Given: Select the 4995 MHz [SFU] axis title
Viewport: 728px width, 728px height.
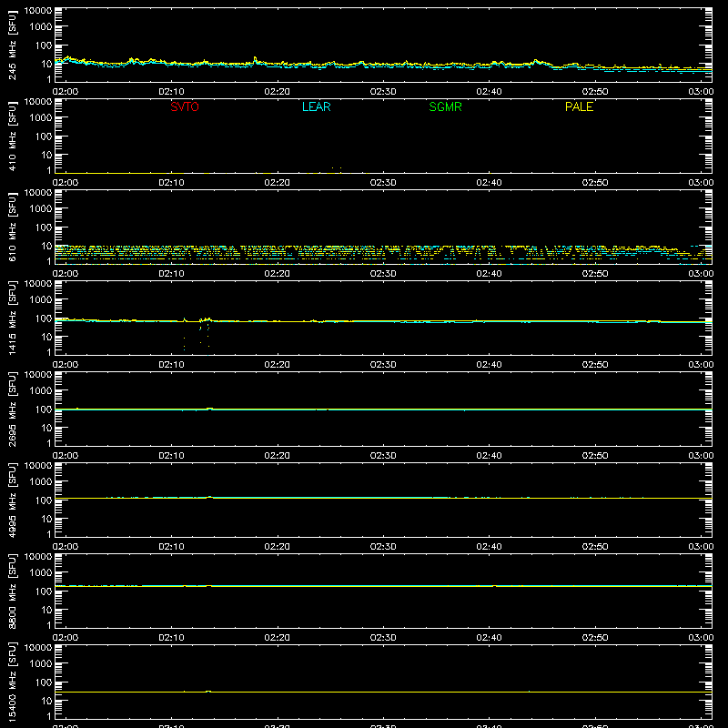Looking at the screenshot, I should point(12,500).
